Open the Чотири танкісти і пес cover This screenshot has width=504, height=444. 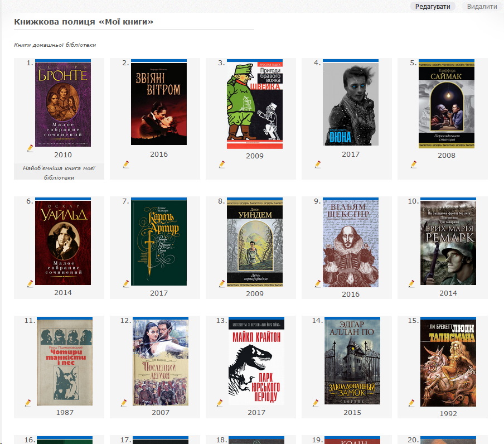click(x=65, y=361)
